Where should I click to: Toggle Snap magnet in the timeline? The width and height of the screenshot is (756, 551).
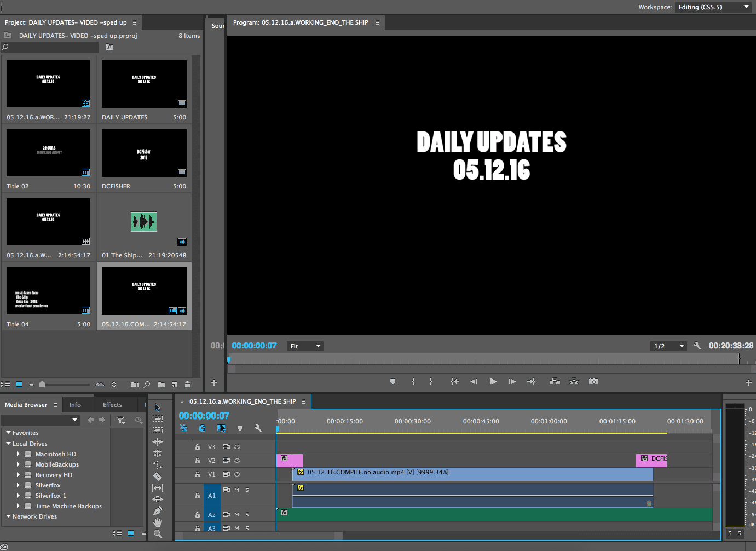pos(202,428)
